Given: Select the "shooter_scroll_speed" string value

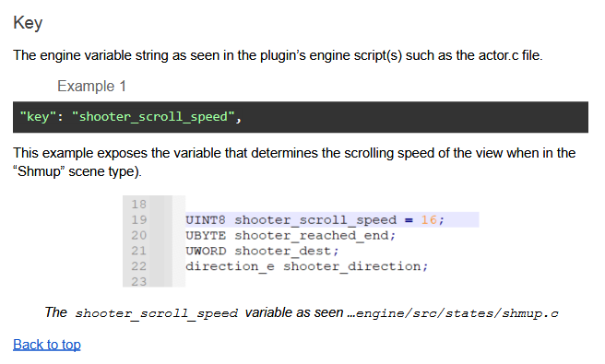Looking at the screenshot, I should tap(153, 116).
